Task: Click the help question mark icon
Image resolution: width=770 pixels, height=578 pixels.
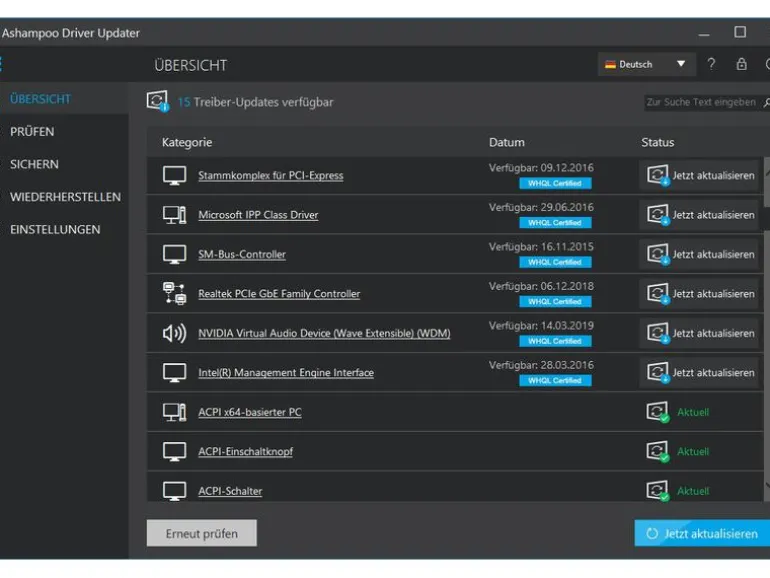Action: point(711,64)
